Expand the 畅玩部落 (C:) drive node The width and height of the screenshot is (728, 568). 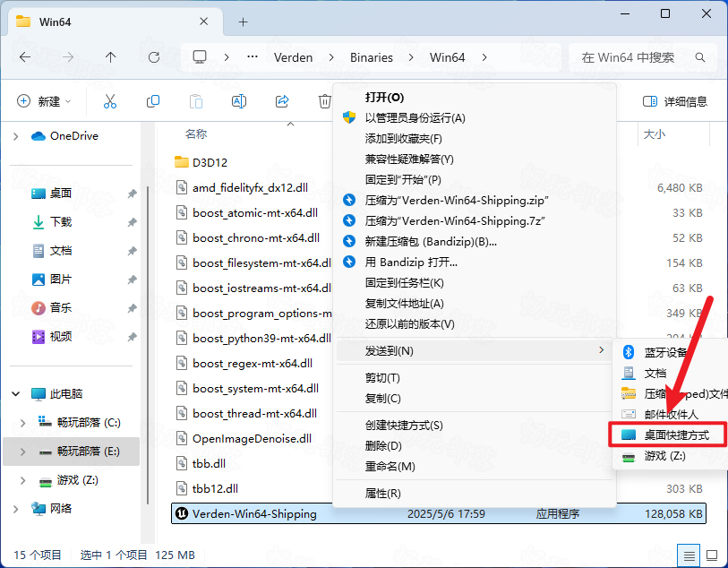pyautogui.click(x=22, y=423)
